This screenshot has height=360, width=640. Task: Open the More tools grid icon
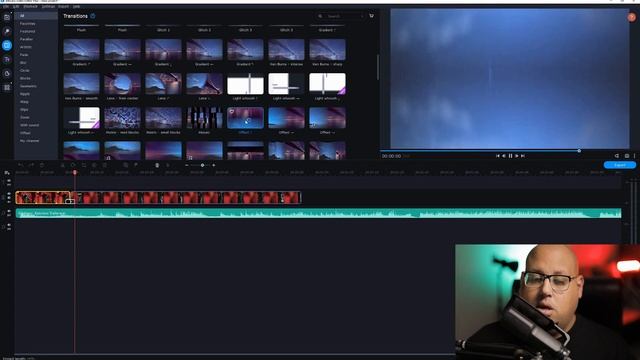click(x=7, y=87)
